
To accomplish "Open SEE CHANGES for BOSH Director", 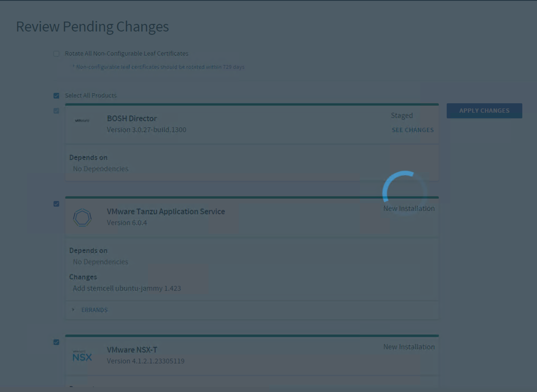I will click(412, 130).
